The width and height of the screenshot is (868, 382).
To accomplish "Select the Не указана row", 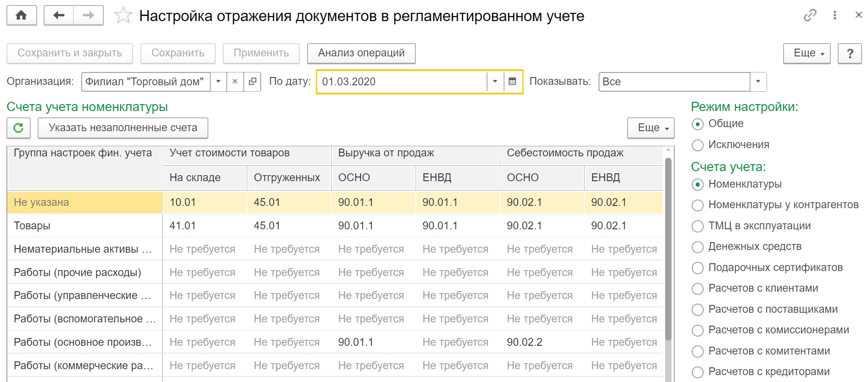I will click(x=335, y=202).
